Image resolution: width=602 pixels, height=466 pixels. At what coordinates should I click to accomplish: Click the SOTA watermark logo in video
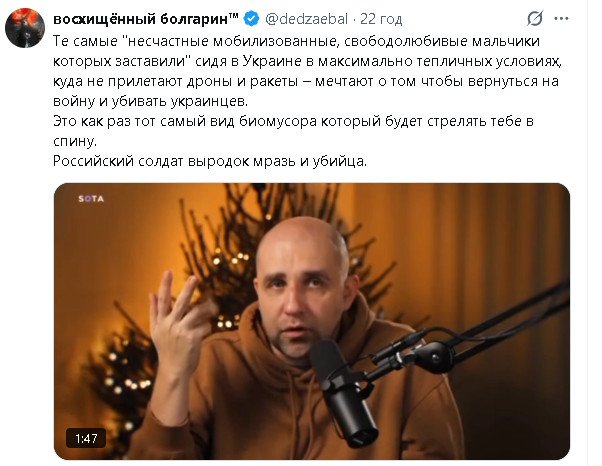pyautogui.click(x=91, y=198)
